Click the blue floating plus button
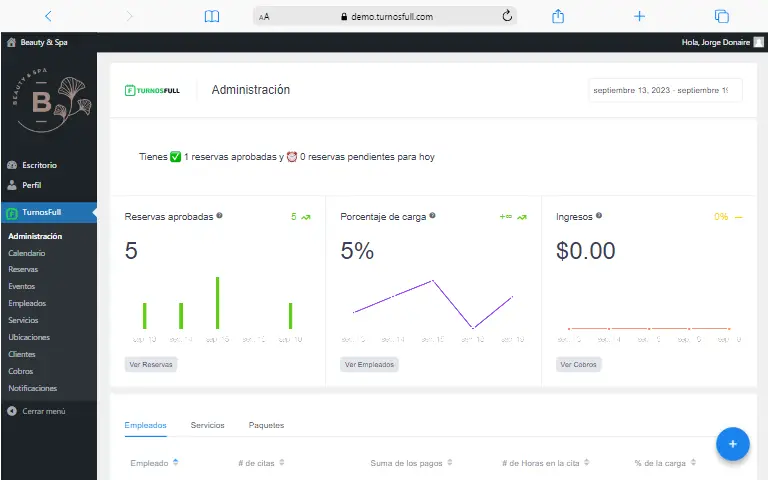Screen dimensions: 768x480 (732, 443)
